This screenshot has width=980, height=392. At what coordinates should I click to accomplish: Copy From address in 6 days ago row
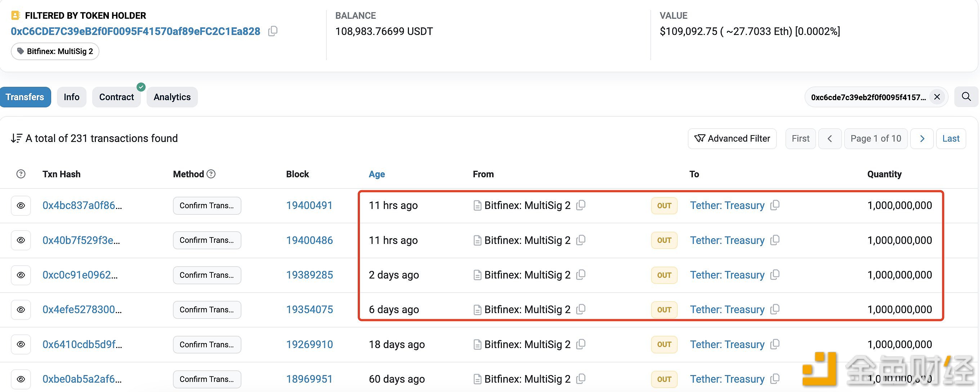[x=580, y=309]
